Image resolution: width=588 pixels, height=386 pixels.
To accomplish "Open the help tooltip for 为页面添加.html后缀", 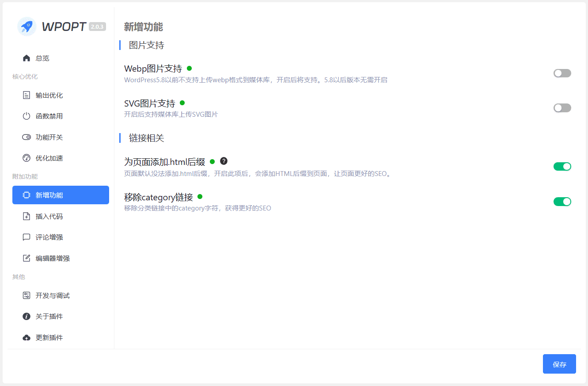I will (224, 161).
